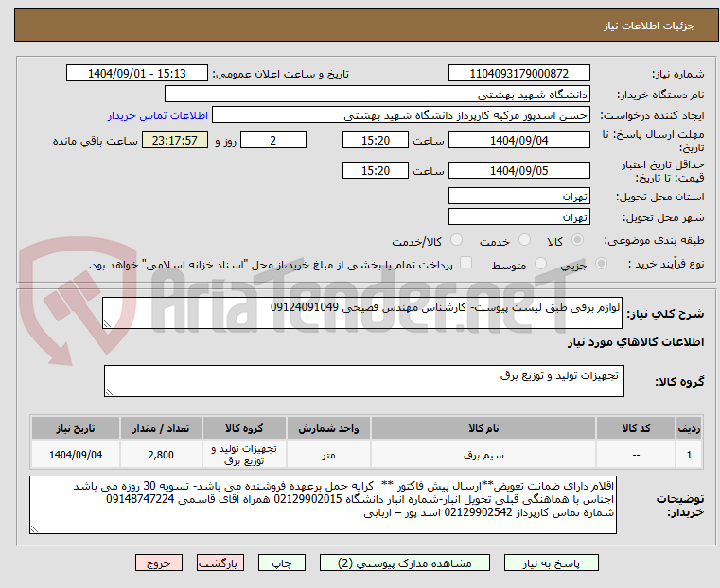Screen dimensions: 720x588
Task: Click the چاپ print button
Action: [x=282, y=562]
